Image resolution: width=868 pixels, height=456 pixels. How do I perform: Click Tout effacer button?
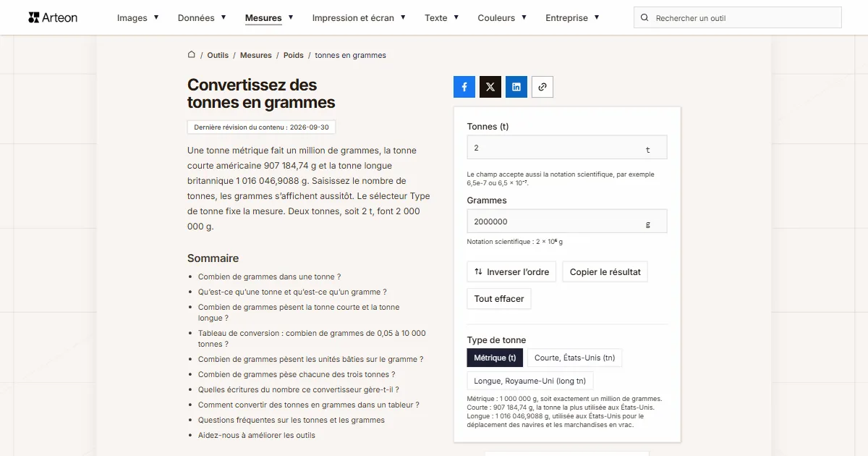pos(499,298)
